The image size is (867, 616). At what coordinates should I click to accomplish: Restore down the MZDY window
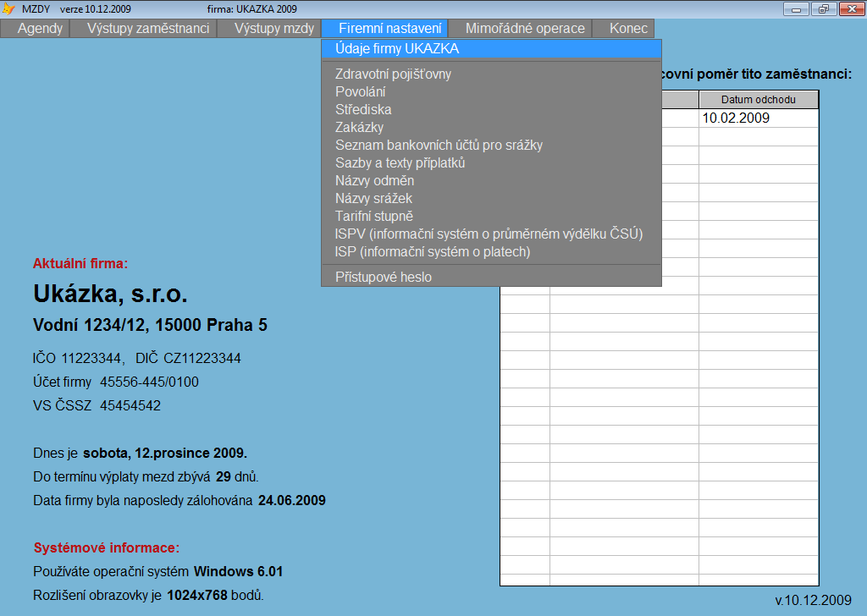(x=824, y=8)
